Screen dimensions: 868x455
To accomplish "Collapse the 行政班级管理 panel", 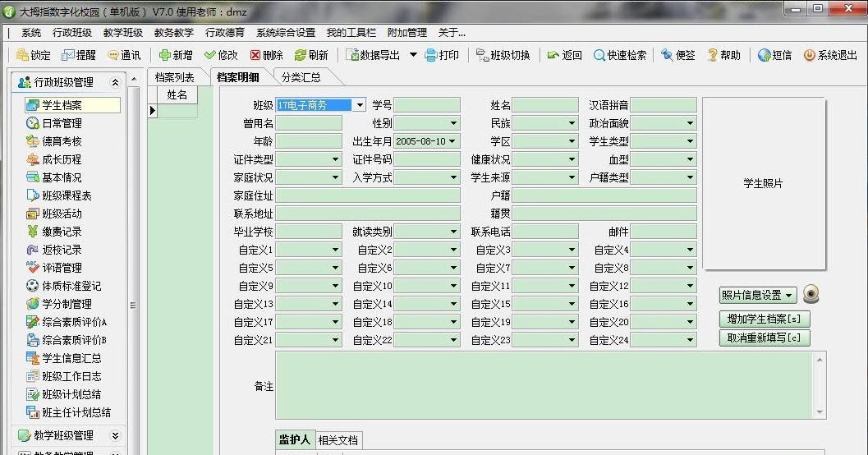I will 115,82.
